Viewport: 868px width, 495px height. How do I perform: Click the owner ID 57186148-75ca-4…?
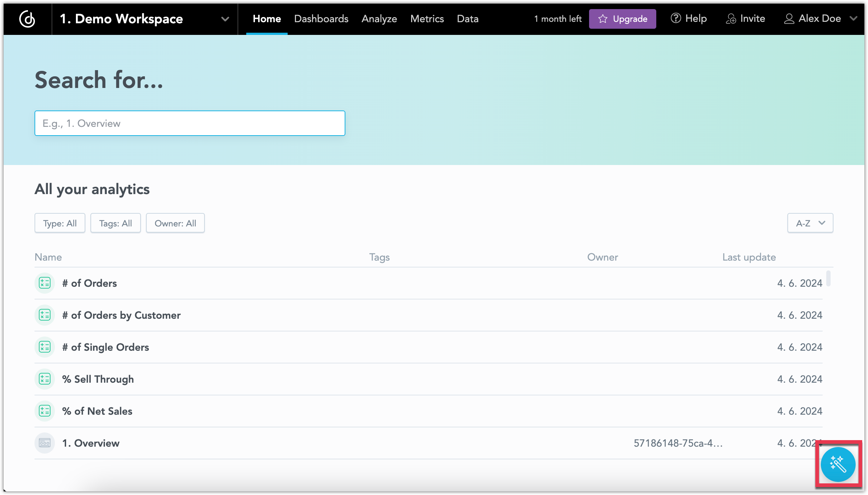point(678,443)
